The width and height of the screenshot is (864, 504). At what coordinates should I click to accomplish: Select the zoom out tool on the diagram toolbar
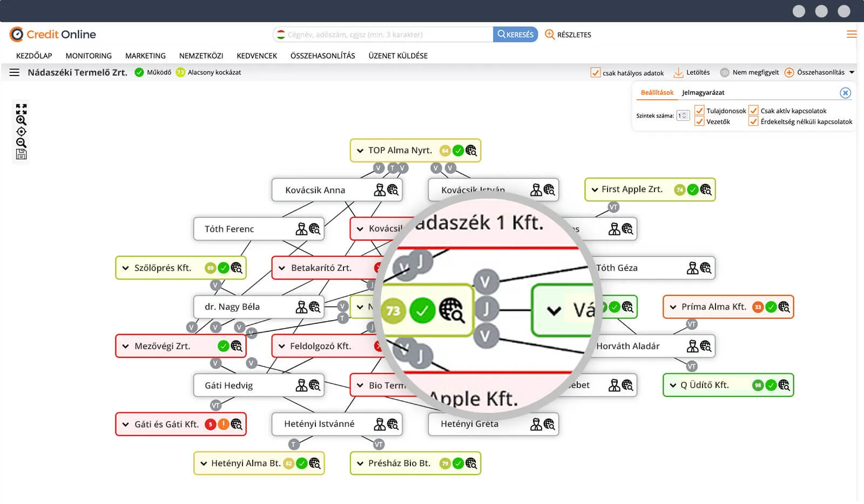coord(21,142)
